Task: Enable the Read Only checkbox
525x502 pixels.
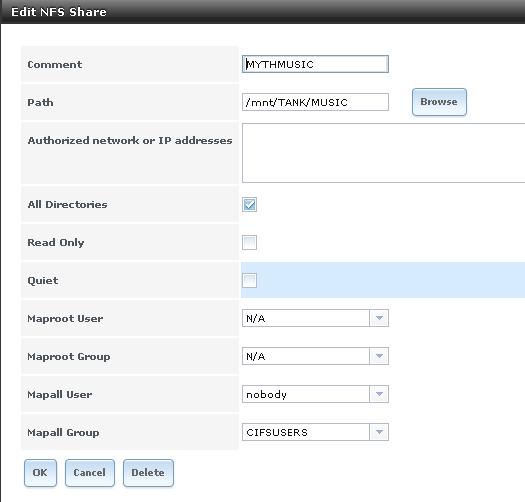Action: (249, 242)
